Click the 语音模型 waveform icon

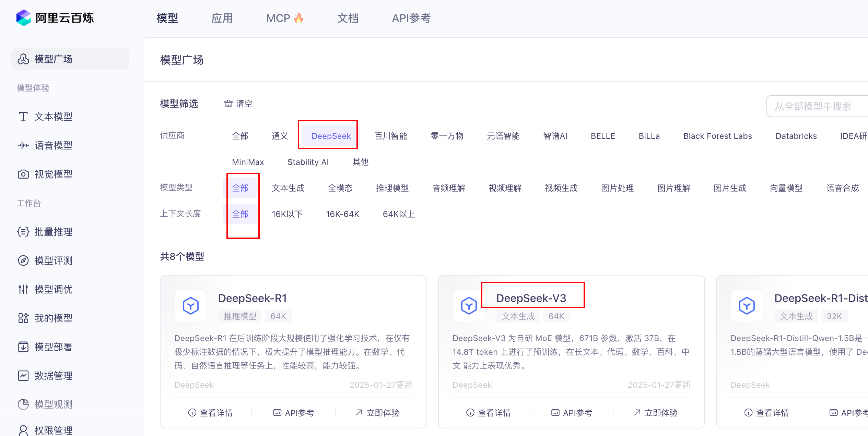click(23, 145)
